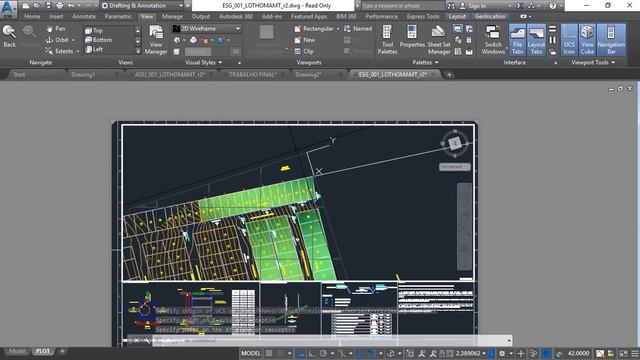
Task: Open the AutoCAD application menu logo
Action: [8, 9]
